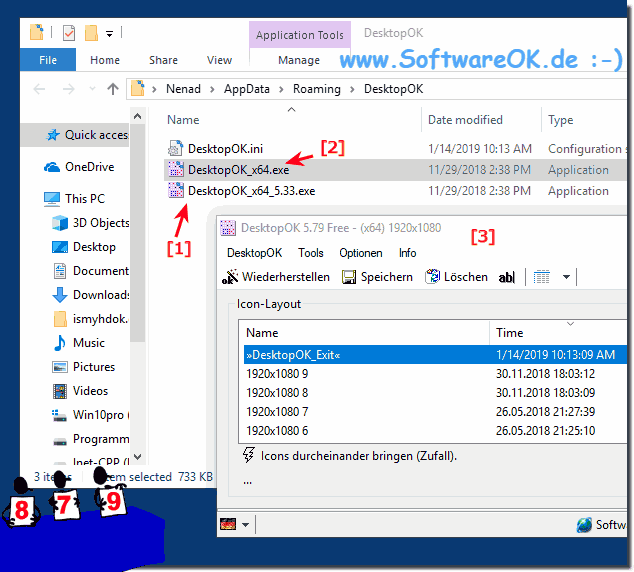Click Icons durcheinander bringen (Zufall) link
The image size is (634, 572).
pos(359,456)
